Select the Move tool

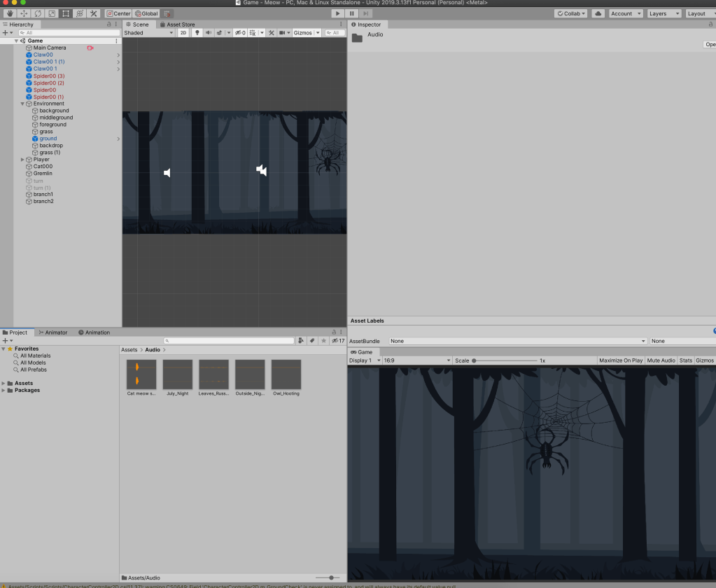[24, 13]
